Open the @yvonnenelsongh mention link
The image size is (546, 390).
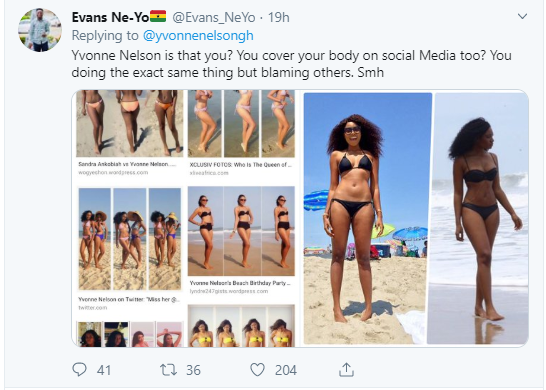[198, 36]
